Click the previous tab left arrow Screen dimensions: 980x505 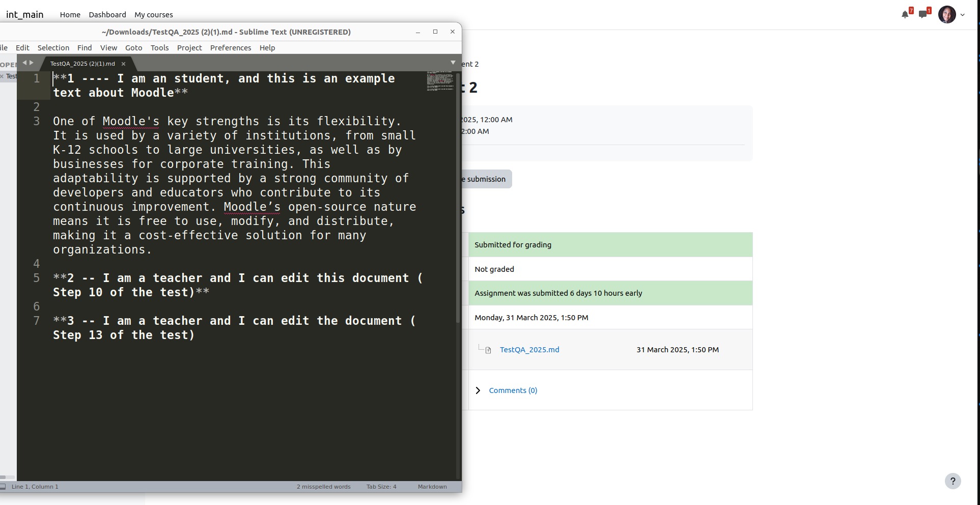[x=24, y=63]
